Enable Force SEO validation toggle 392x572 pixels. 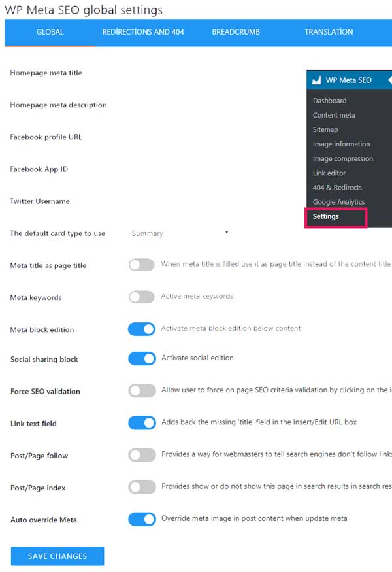[x=142, y=391]
